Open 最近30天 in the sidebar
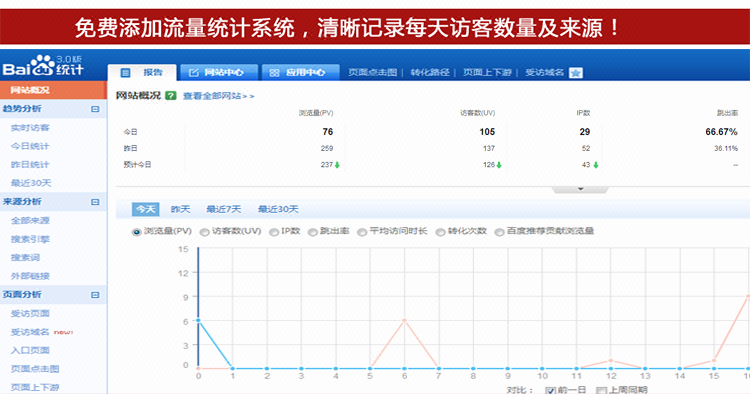 click(31, 183)
